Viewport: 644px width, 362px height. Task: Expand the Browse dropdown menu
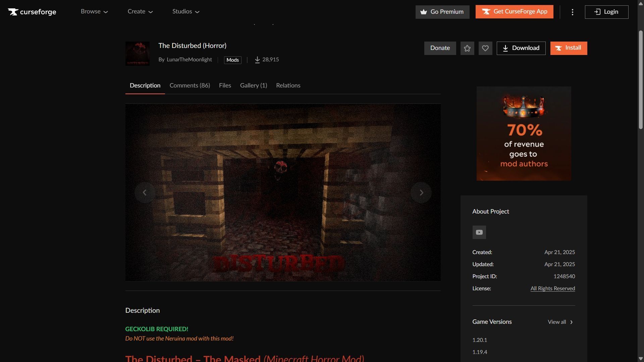[94, 11]
